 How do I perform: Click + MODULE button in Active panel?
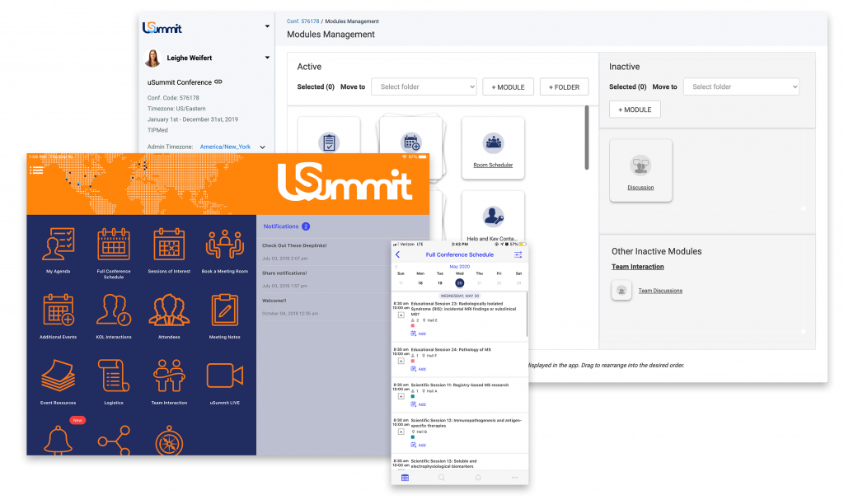(x=508, y=86)
